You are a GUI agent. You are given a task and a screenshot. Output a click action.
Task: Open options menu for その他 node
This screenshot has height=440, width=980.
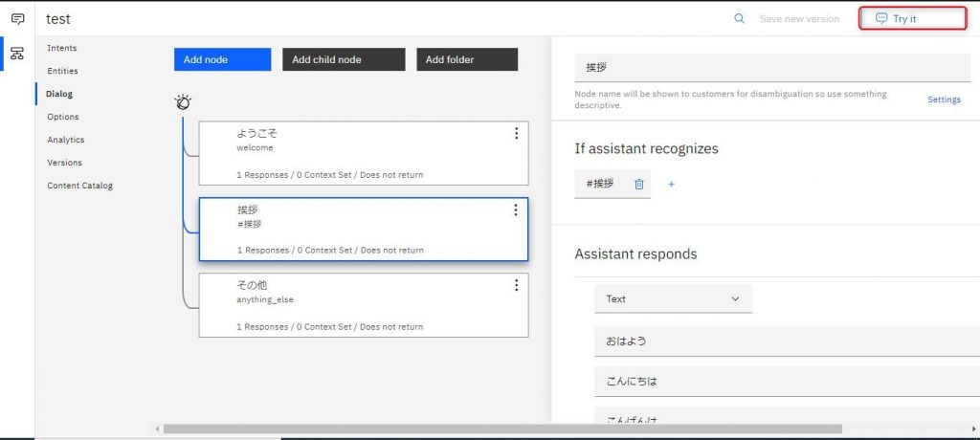pos(516,285)
